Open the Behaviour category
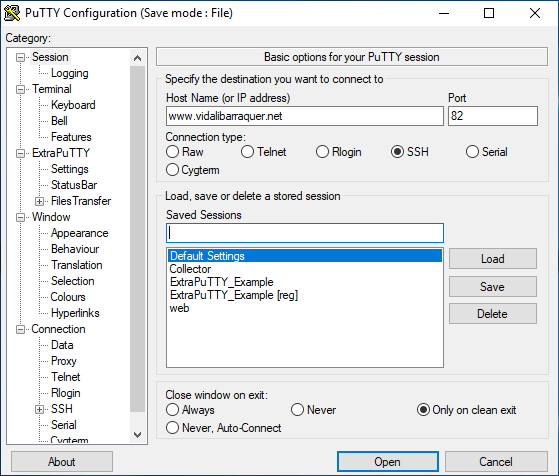559x476 pixels. (x=75, y=249)
